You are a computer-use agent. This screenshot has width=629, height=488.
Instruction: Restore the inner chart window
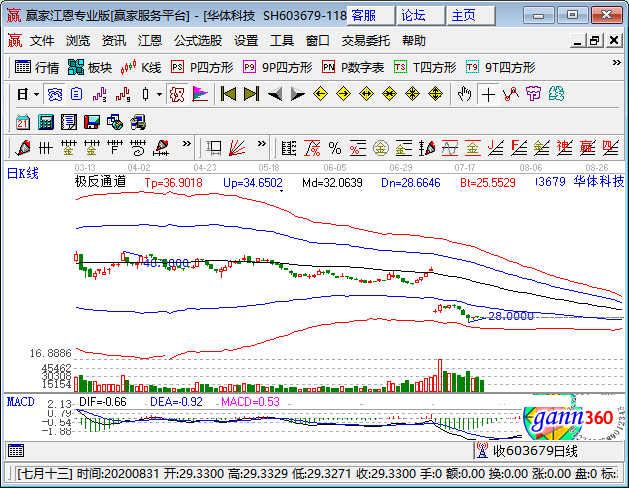click(x=595, y=40)
